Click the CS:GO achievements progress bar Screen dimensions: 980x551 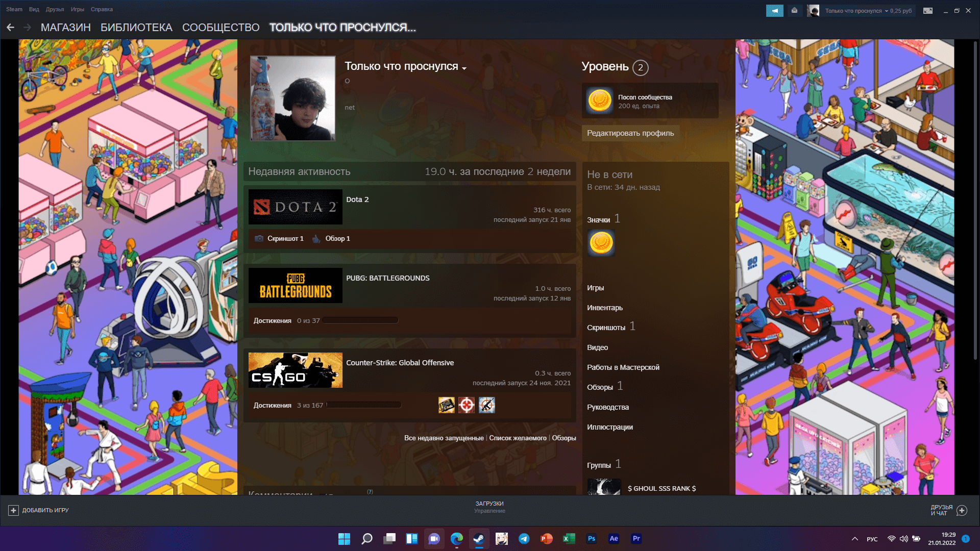tap(363, 405)
